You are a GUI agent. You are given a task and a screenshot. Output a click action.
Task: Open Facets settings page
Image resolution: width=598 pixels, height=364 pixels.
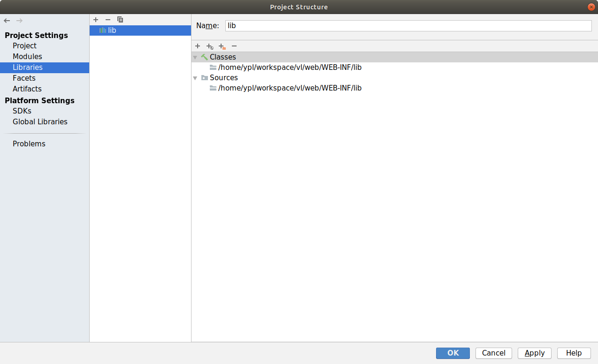pyautogui.click(x=24, y=78)
